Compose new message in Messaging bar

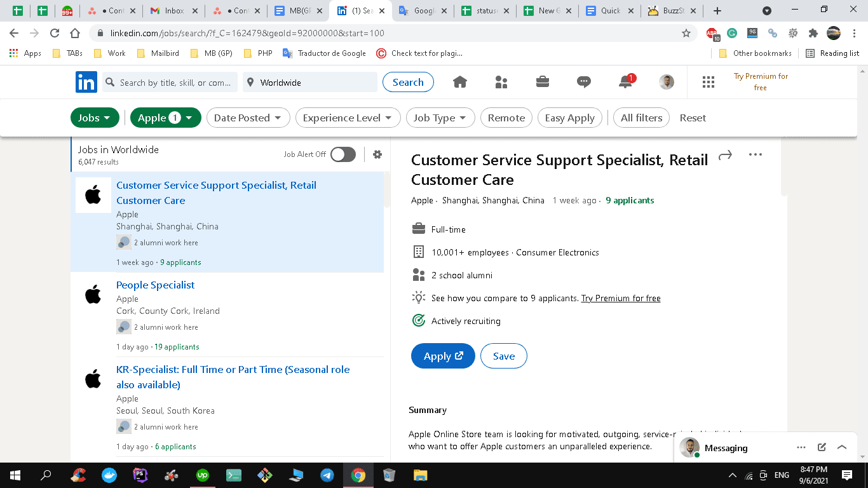[x=822, y=447]
